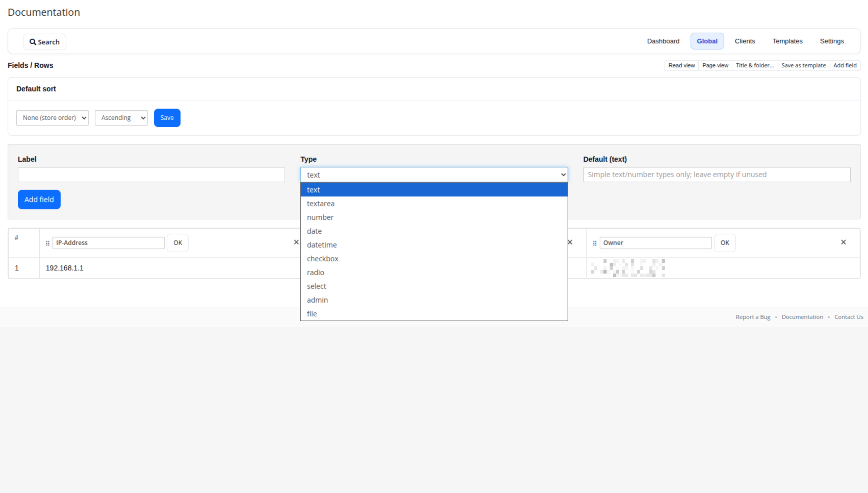Screen dimensions: 868x493
Task: Remove the Owner column with its X
Action: pyautogui.click(x=843, y=242)
